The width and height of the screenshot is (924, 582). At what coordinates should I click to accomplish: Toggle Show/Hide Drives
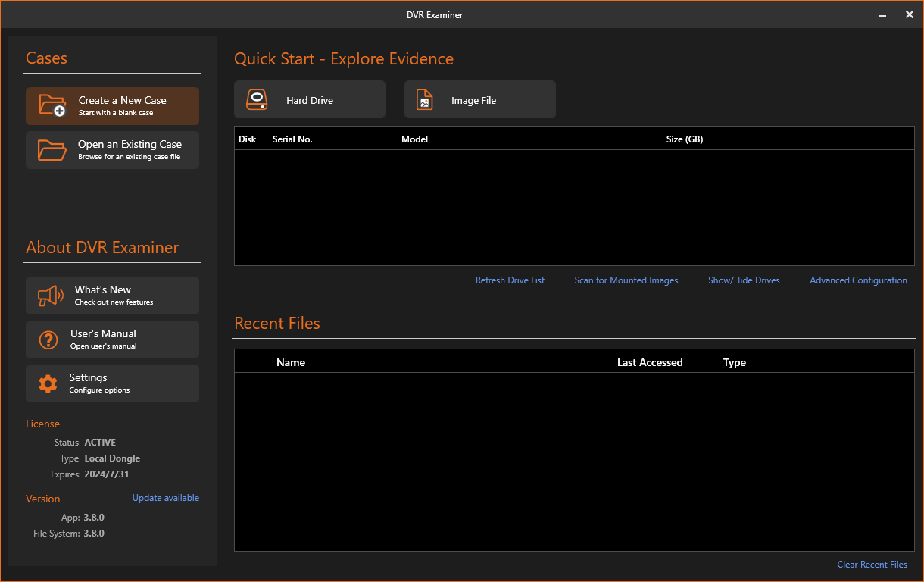[x=743, y=280]
